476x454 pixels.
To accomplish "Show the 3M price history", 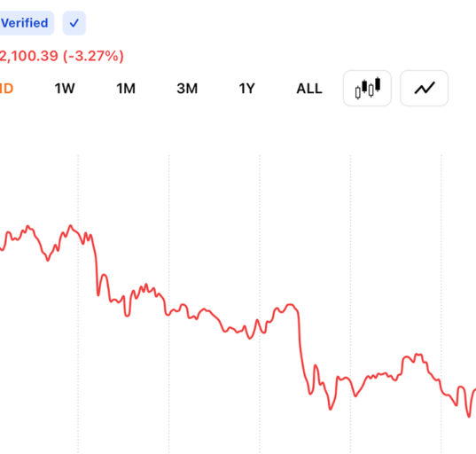I will click(187, 89).
